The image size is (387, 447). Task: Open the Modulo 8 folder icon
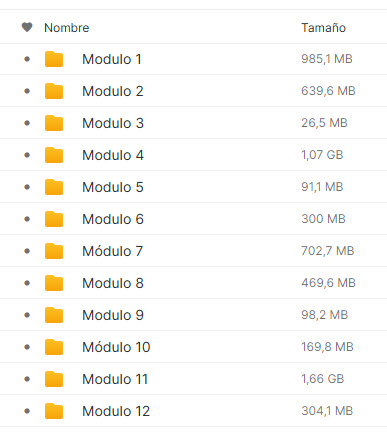point(54,283)
